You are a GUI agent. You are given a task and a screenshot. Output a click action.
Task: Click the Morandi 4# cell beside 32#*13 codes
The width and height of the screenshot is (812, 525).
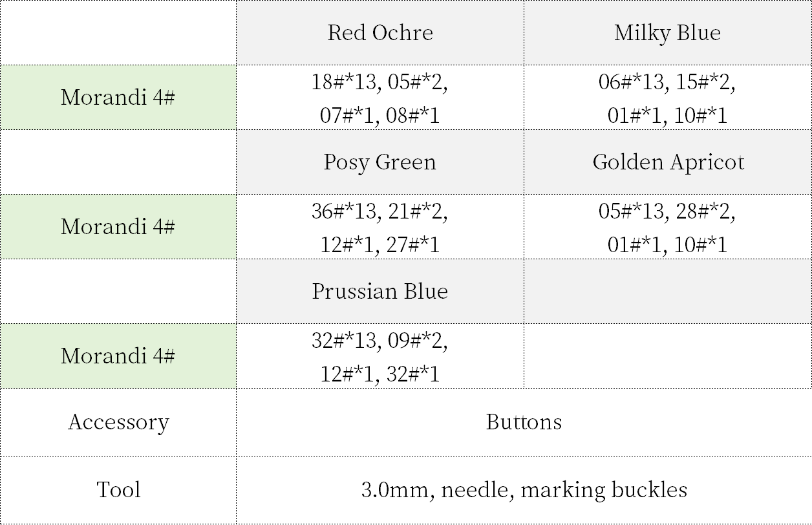118,356
